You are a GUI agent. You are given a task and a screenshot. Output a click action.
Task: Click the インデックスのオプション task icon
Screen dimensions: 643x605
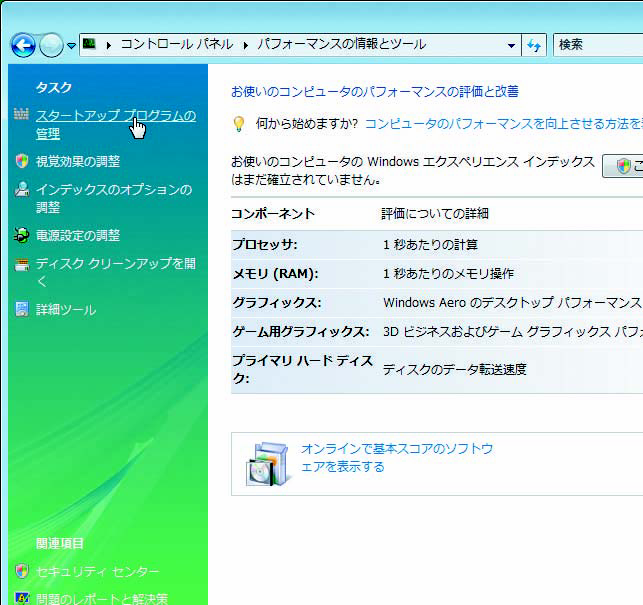tap(22, 189)
